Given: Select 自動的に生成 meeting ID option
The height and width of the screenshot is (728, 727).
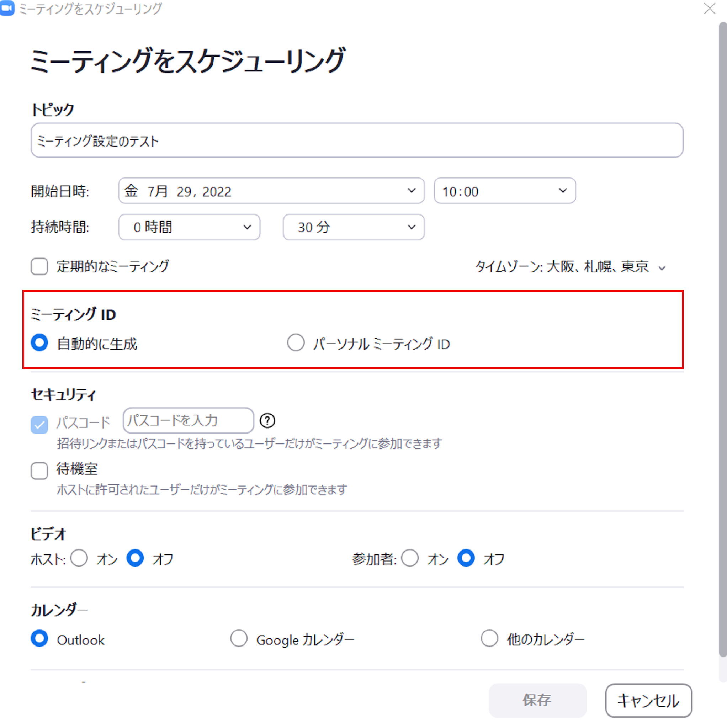Looking at the screenshot, I should coord(39,342).
